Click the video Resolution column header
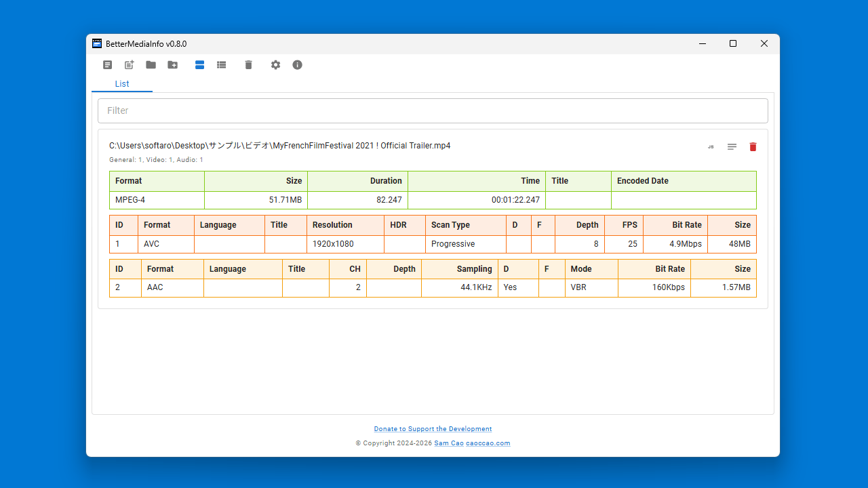The image size is (868, 488). click(332, 225)
